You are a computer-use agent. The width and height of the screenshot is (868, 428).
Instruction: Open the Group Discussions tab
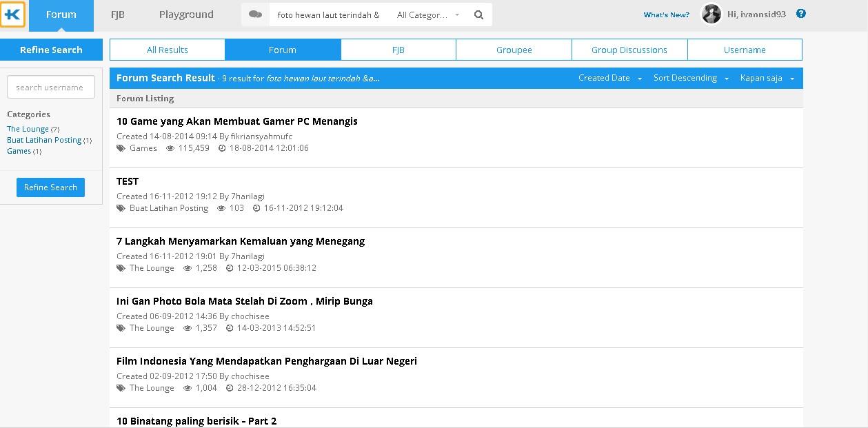click(x=629, y=50)
